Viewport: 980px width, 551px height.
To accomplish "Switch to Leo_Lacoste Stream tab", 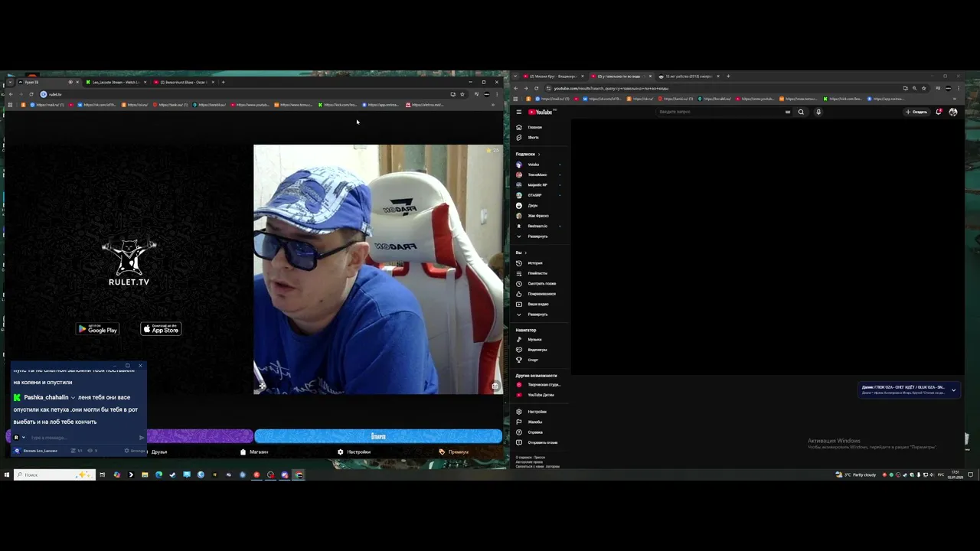I will 115,82.
